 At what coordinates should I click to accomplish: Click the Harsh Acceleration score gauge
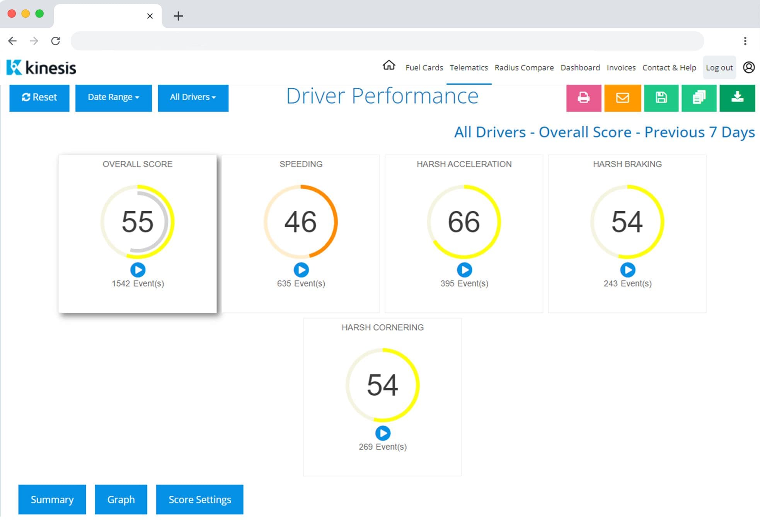pos(464,222)
